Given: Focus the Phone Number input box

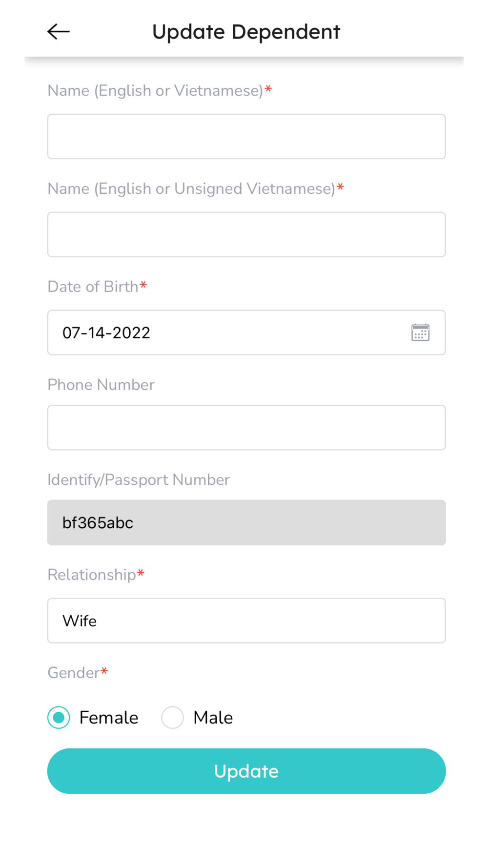Looking at the screenshot, I should click(x=246, y=428).
